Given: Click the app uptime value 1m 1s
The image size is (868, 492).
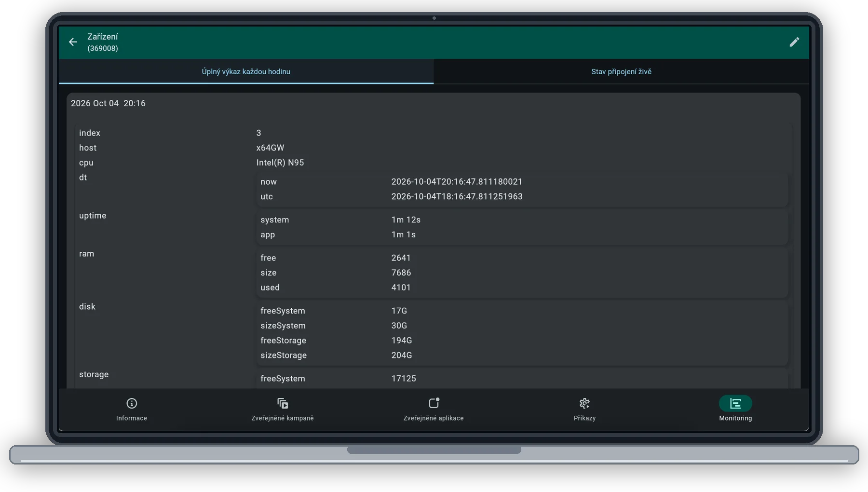Looking at the screenshot, I should (x=403, y=234).
